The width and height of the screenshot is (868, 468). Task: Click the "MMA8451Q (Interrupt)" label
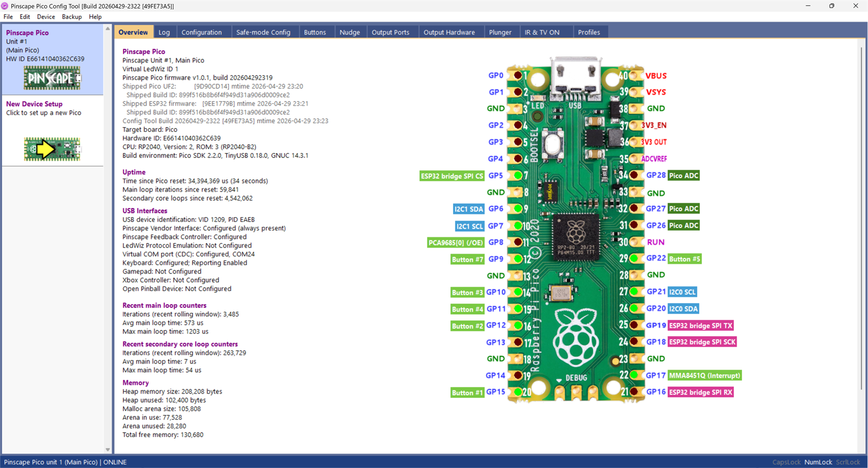coord(705,375)
